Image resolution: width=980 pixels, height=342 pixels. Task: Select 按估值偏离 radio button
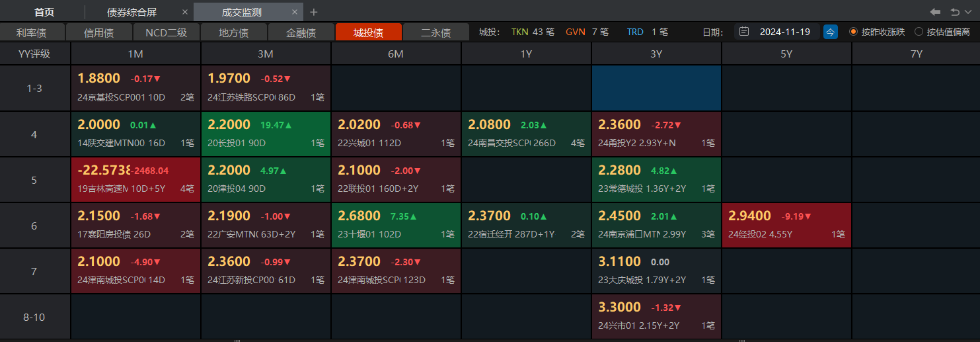coord(919,32)
